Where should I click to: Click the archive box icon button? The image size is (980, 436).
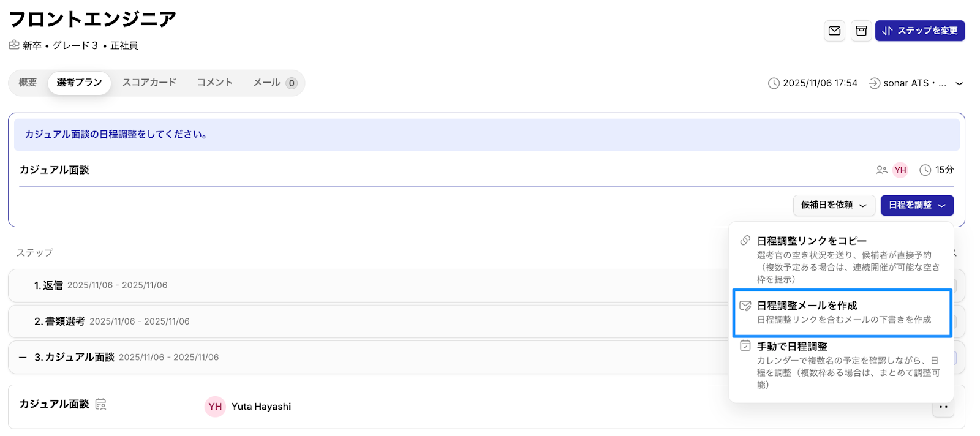coord(861,31)
